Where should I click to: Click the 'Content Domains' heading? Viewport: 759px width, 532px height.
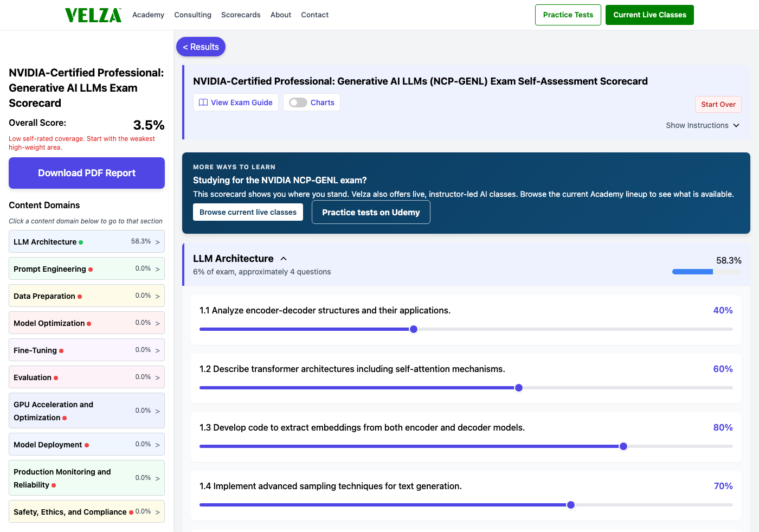pyautogui.click(x=44, y=205)
